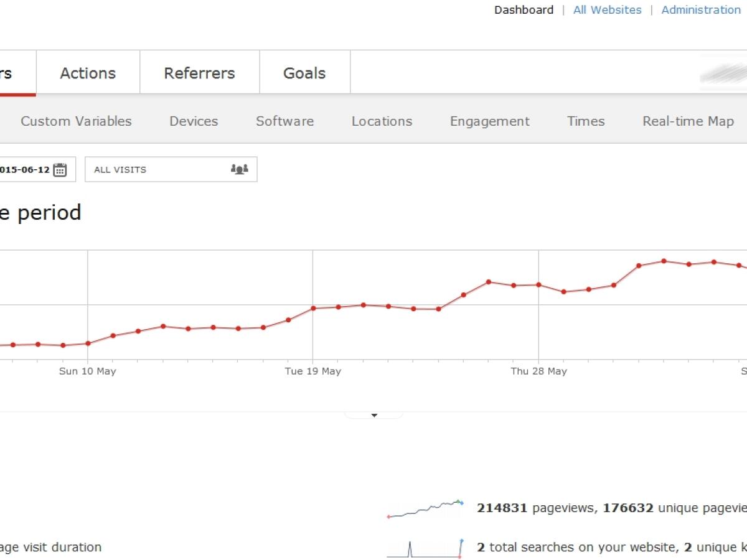Open the Software report
The height and width of the screenshot is (560, 747).
(x=284, y=121)
